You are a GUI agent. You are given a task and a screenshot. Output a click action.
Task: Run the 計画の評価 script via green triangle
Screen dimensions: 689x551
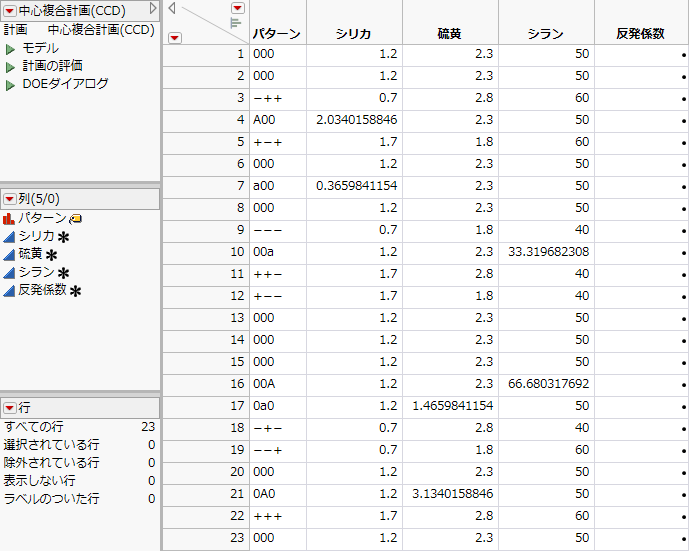pos(10,66)
